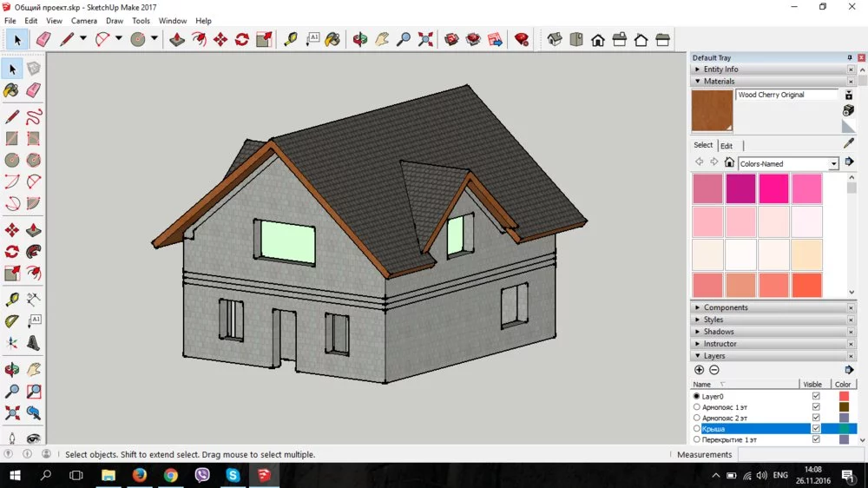The width and height of the screenshot is (868, 488).
Task: Click the color swatch for Layer0
Action: (844, 396)
